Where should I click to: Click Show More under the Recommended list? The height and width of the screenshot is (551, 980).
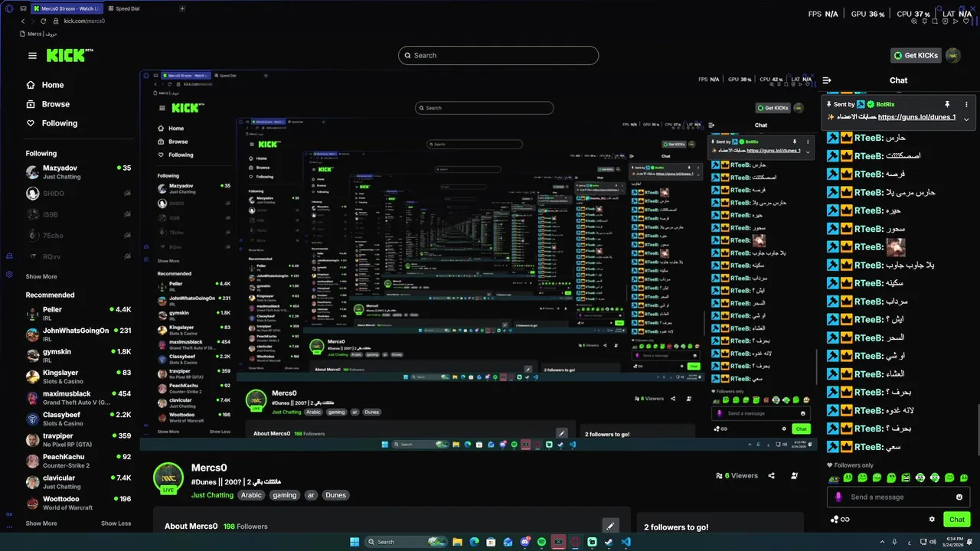41,523
